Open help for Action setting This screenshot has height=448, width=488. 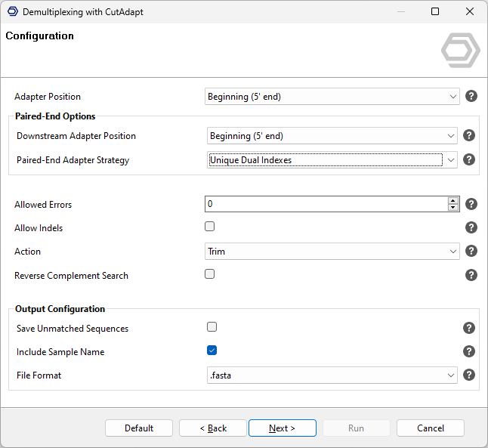click(471, 251)
